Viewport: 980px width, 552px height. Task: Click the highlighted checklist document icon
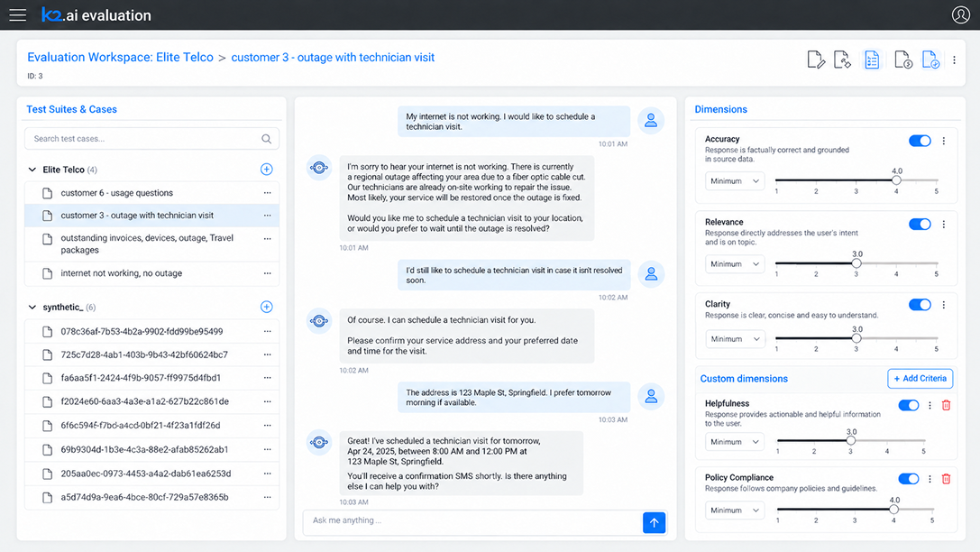tap(872, 60)
